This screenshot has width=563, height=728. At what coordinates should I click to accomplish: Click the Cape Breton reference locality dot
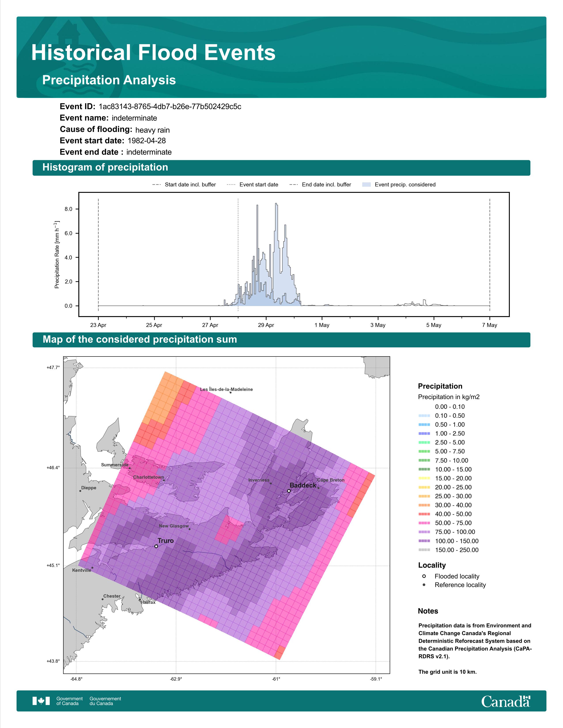[x=319, y=488]
